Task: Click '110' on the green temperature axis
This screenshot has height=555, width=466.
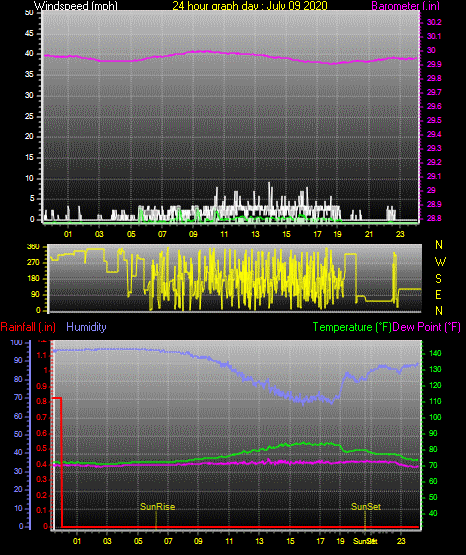Action: 435,401
